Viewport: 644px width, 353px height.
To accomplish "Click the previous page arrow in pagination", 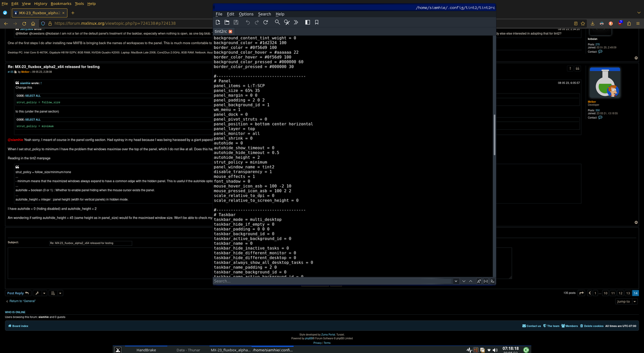I will pos(590,293).
